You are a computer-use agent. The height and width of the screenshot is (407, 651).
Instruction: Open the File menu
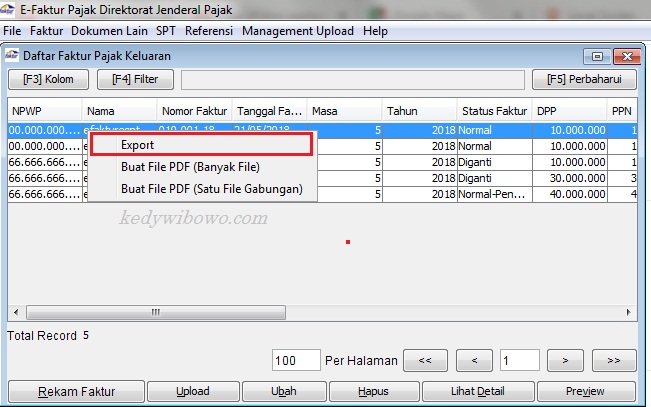point(12,31)
